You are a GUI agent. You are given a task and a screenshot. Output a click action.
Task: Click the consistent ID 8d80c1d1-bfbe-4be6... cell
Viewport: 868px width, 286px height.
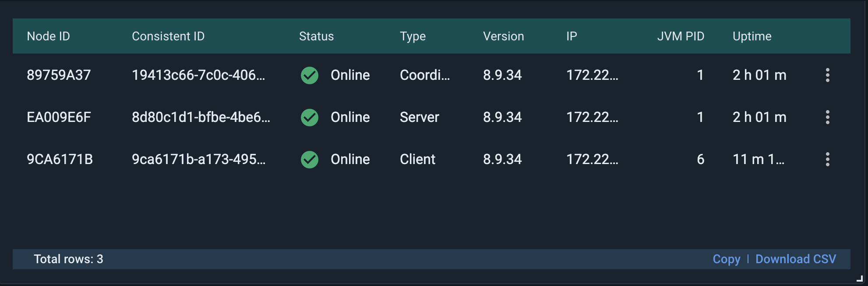201,117
